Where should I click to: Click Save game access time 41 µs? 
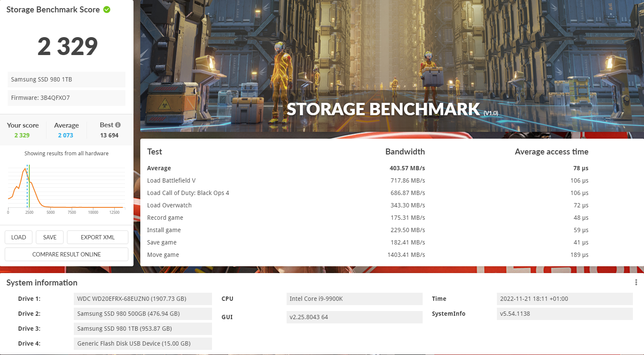(581, 242)
